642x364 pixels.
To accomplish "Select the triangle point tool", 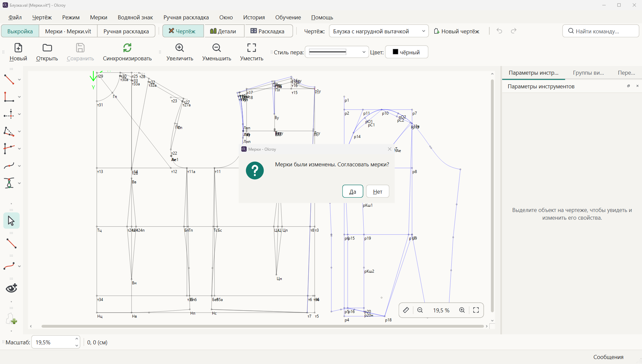I will point(9,131).
